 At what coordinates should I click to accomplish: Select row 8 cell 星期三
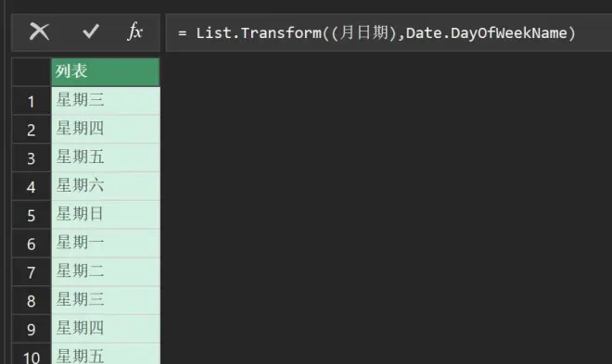pos(106,300)
